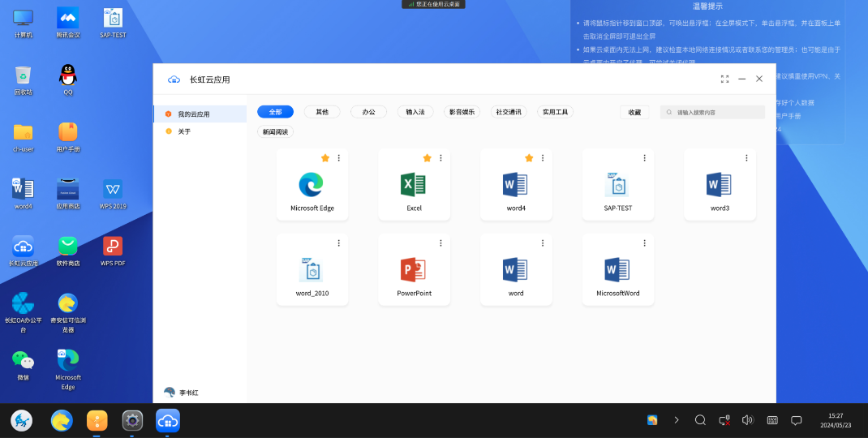Image resolution: width=868 pixels, height=438 pixels.
Task: Open the three-dot menu on word4 card
Action: pyautogui.click(x=543, y=158)
